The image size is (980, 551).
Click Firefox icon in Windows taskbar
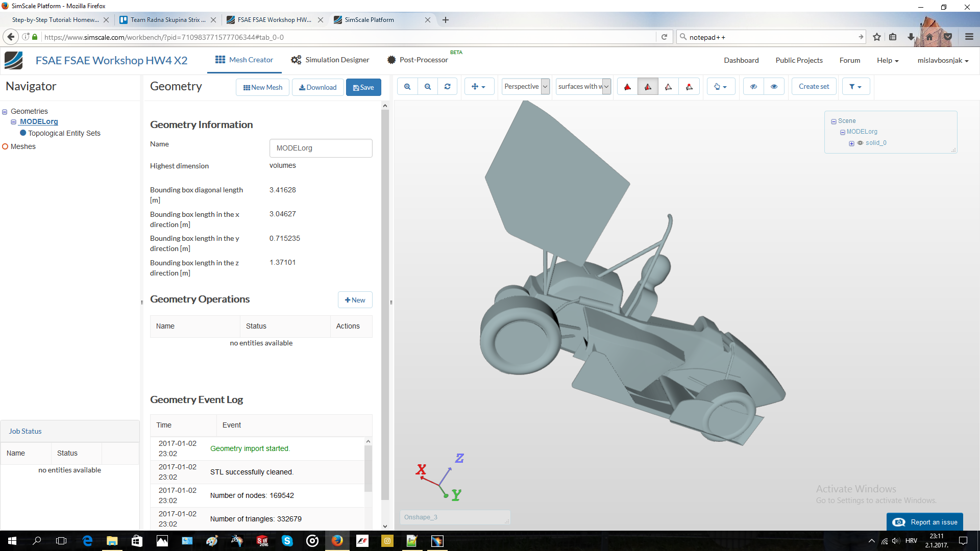(x=337, y=541)
